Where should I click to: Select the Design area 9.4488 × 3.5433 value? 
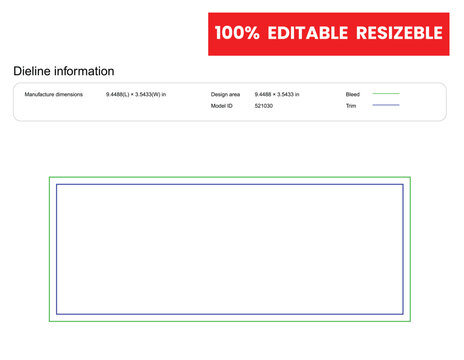point(277,94)
